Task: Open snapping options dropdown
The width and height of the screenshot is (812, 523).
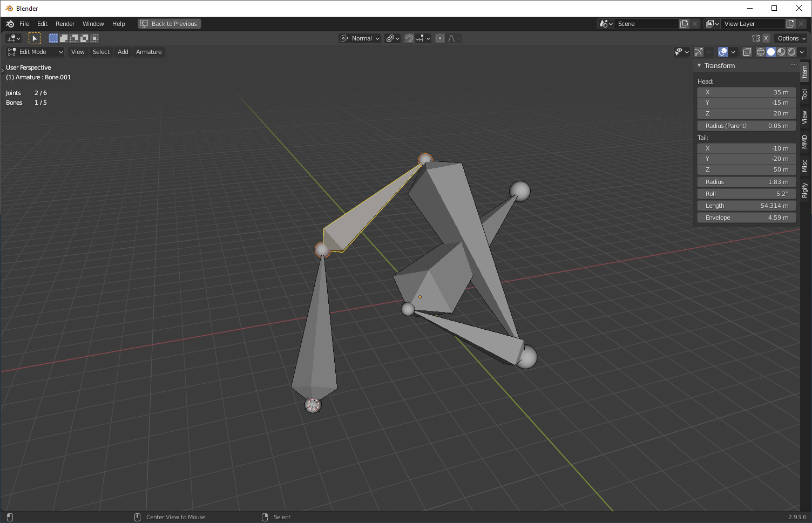Action: point(423,38)
